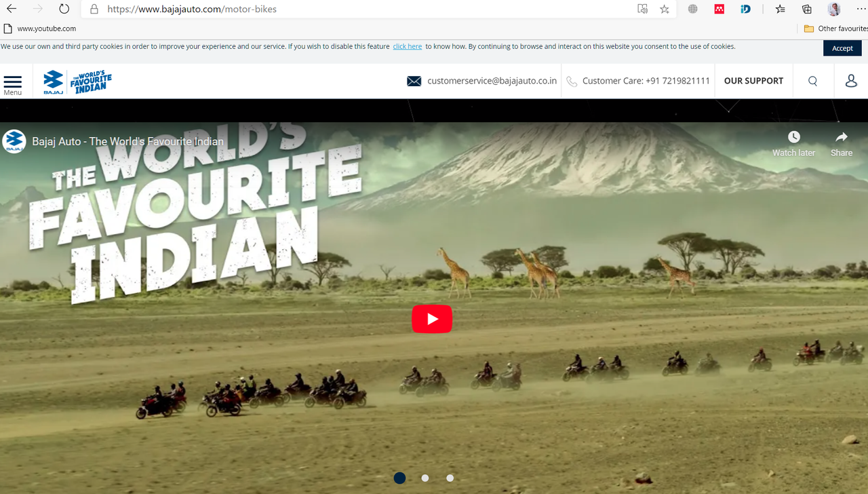Click the globe extension icon

point(692,9)
